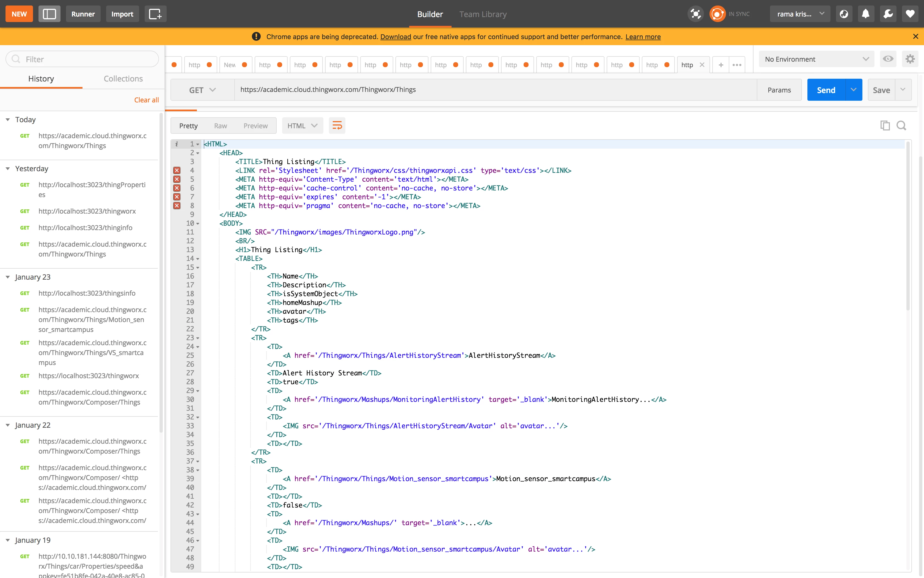Open the GET method dropdown

(202, 90)
